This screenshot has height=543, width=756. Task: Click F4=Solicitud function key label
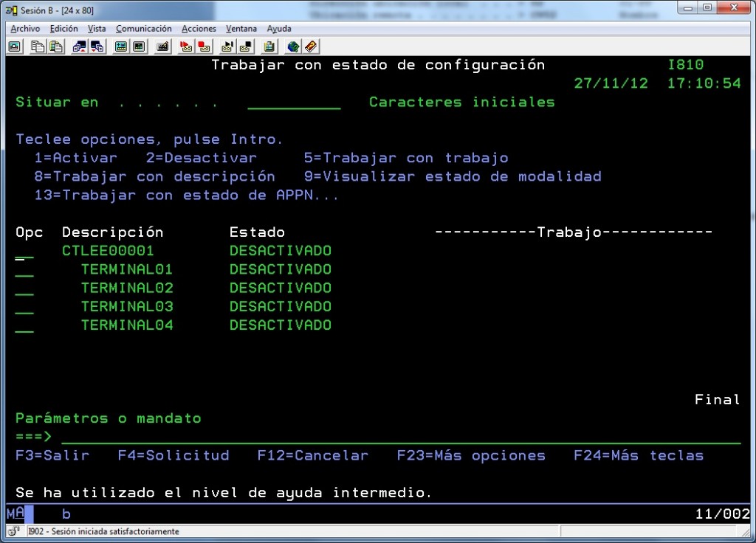(173, 455)
